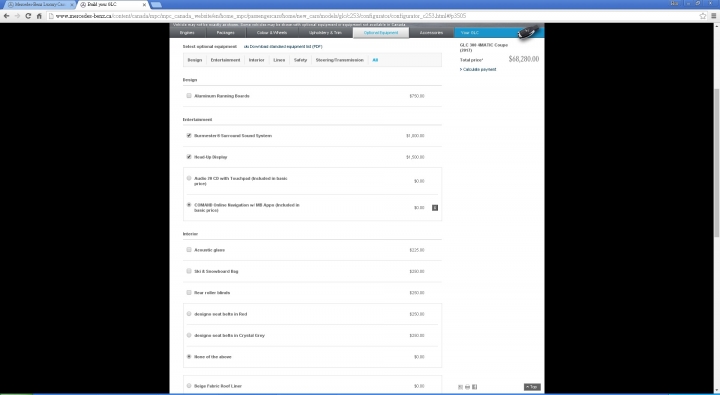Close the Mercedes-Benz Luxury Cars tab

pyautogui.click(x=72, y=5)
